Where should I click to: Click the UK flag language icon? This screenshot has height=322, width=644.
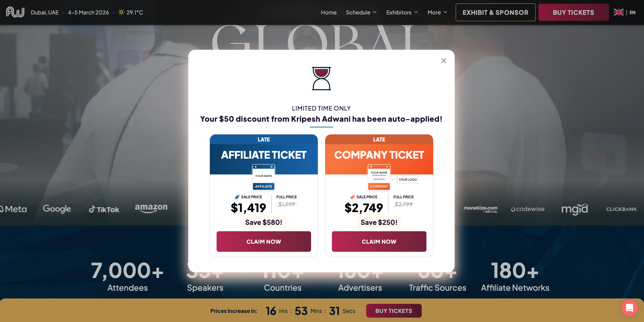[618, 12]
